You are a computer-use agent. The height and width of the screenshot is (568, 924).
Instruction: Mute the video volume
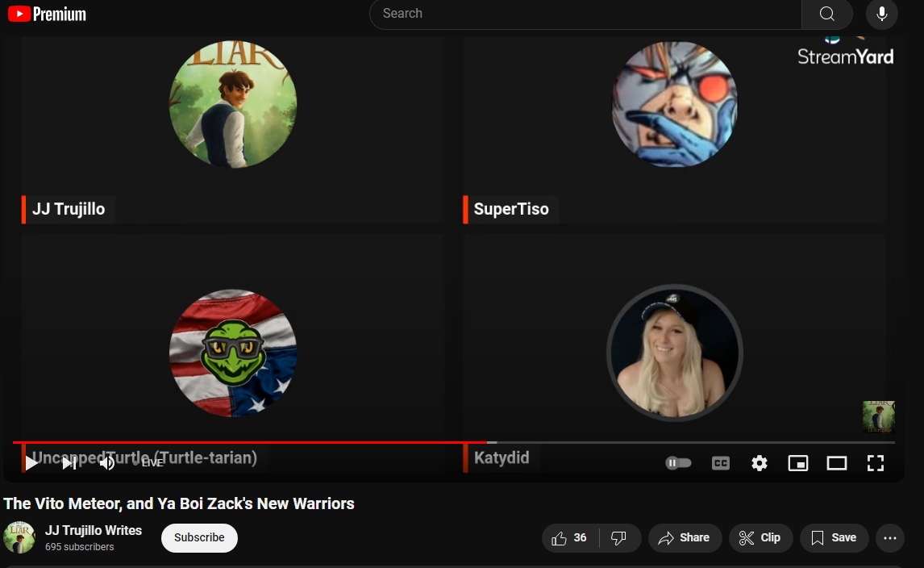point(106,463)
